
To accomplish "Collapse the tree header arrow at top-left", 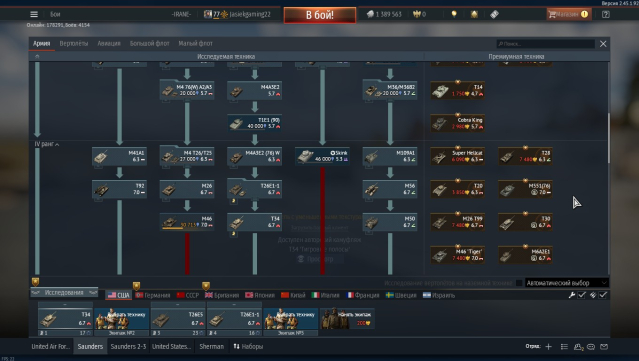I will (37, 57).
